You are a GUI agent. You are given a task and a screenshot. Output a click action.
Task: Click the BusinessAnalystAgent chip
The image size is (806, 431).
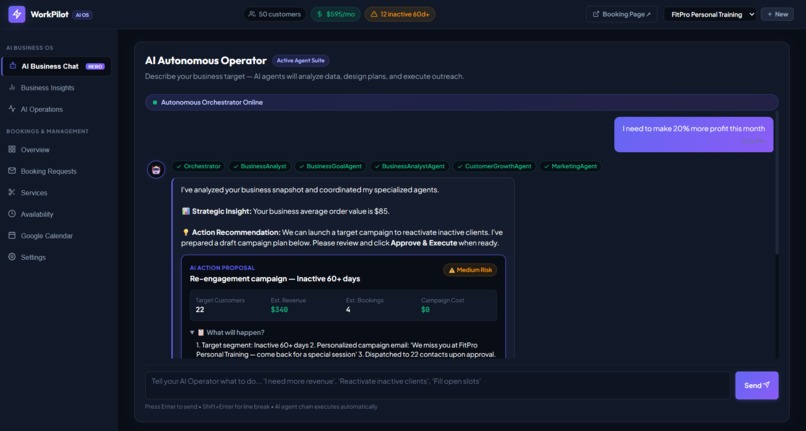point(410,166)
